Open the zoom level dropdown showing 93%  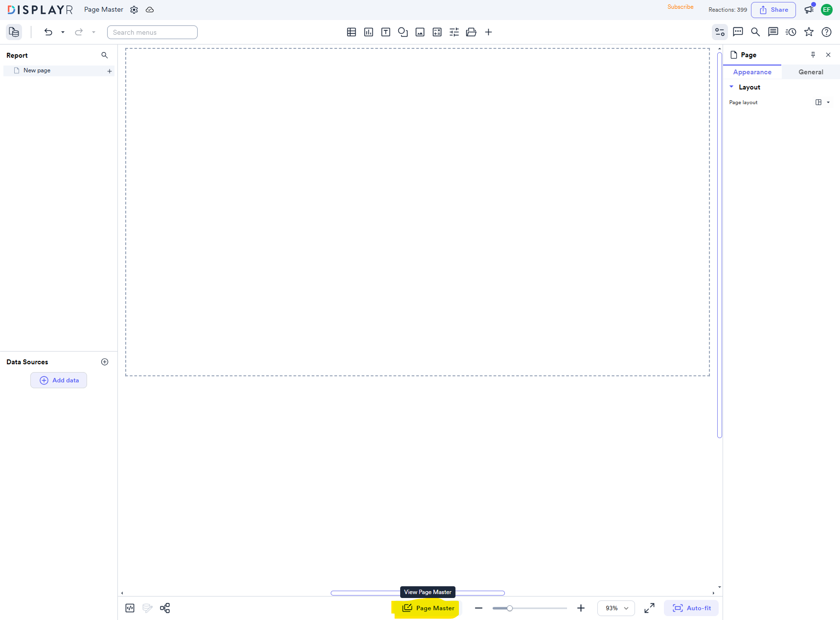(x=615, y=608)
